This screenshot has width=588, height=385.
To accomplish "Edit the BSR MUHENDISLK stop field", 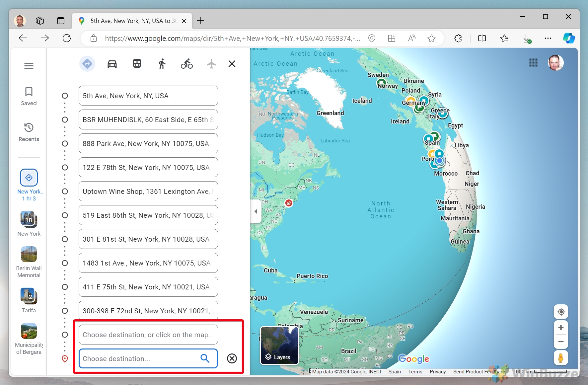I will 148,120.
